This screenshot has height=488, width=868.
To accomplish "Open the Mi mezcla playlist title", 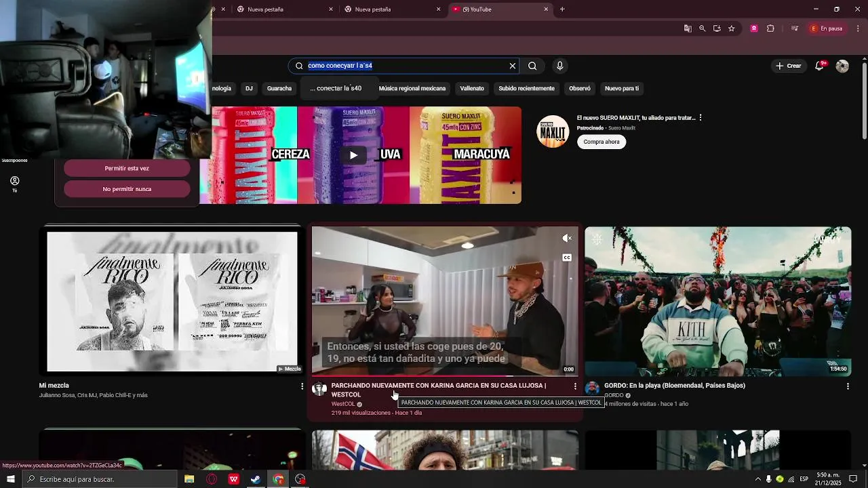I will point(54,386).
